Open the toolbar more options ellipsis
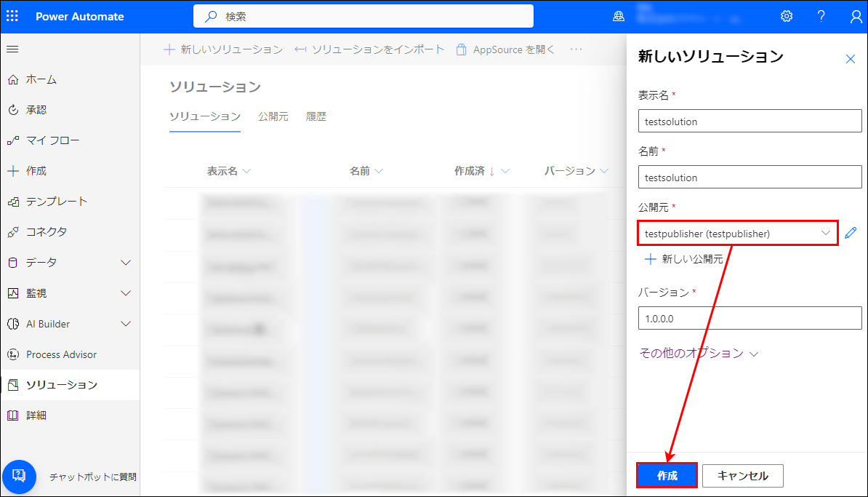This screenshot has width=868, height=497. tap(576, 49)
